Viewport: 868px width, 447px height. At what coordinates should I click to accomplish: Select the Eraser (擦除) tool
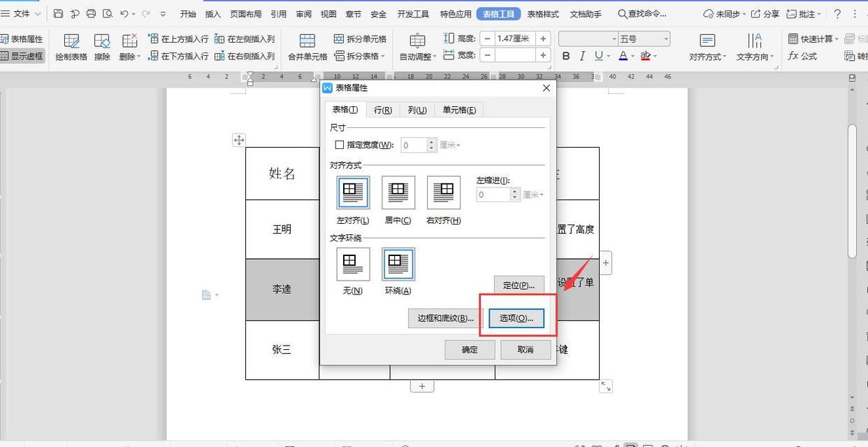(102, 48)
